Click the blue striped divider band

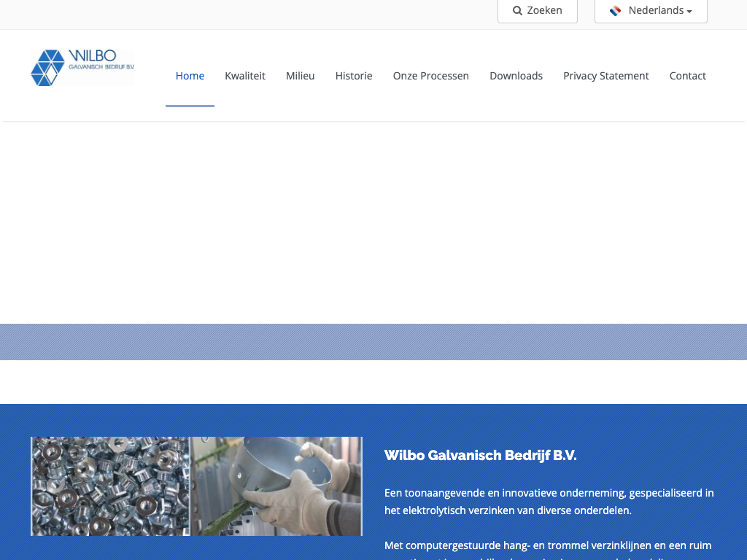click(x=373, y=342)
